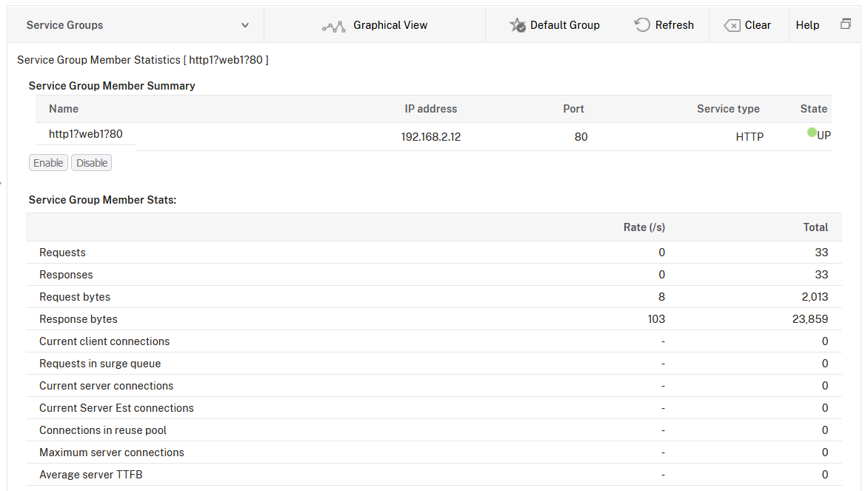The width and height of the screenshot is (868, 491).
Task: Select the http1?web1?80 member name
Action: click(86, 134)
